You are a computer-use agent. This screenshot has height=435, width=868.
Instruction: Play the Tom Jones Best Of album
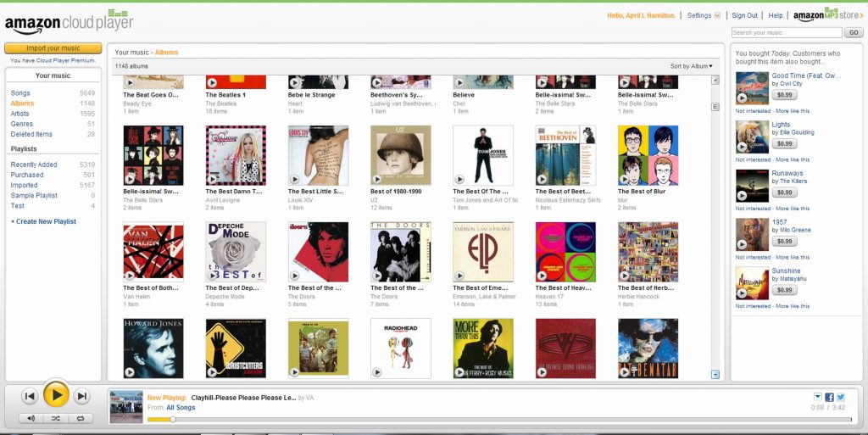point(459,179)
